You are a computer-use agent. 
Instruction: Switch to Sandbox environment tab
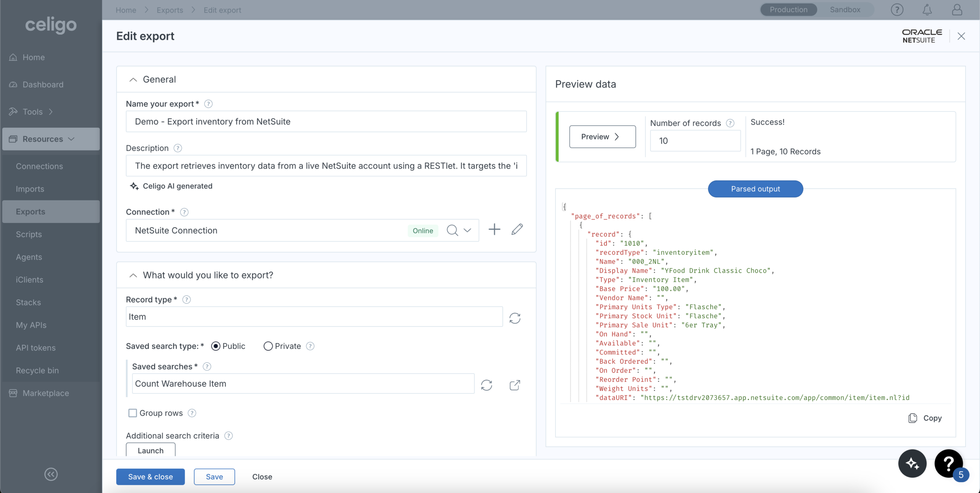[x=845, y=10]
